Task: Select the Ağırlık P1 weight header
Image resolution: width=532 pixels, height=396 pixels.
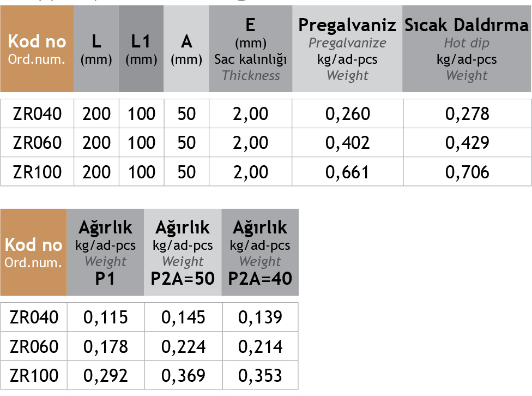Action: click(x=106, y=252)
